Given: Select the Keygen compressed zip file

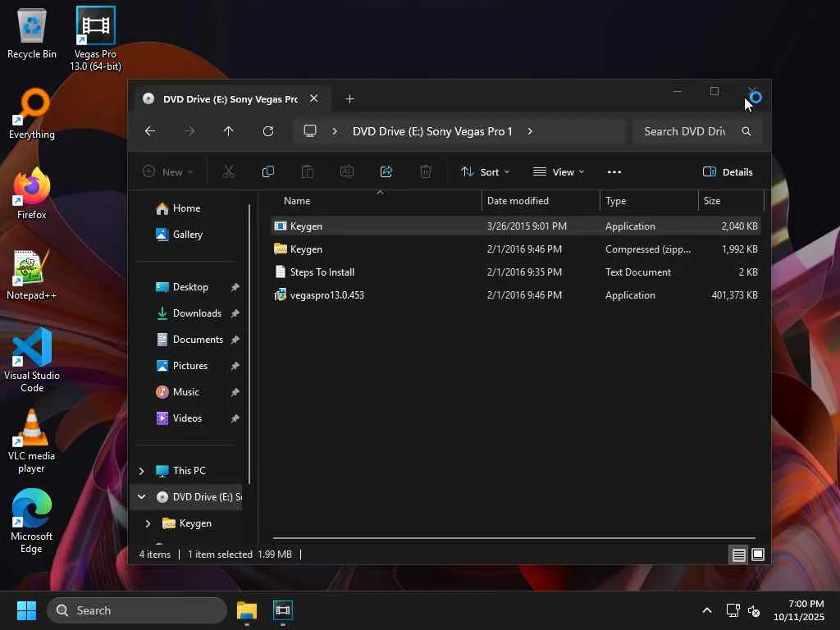Looking at the screenshot, I should [515, 249].
